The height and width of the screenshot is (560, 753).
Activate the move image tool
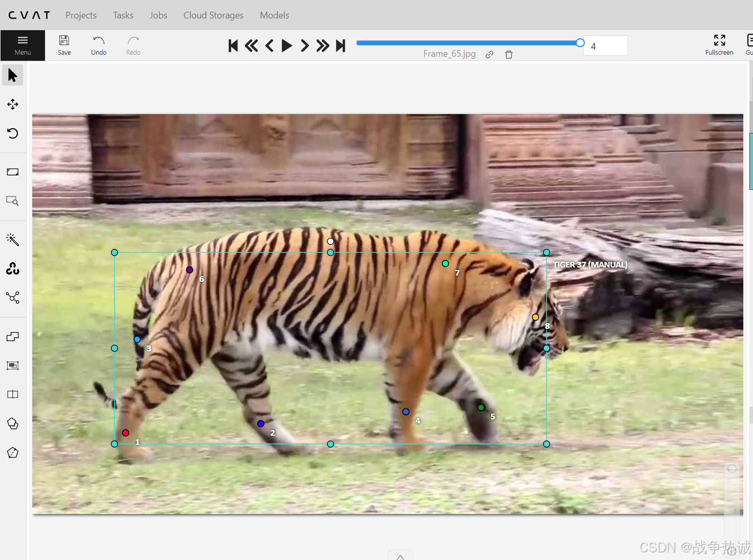point(12,105)
